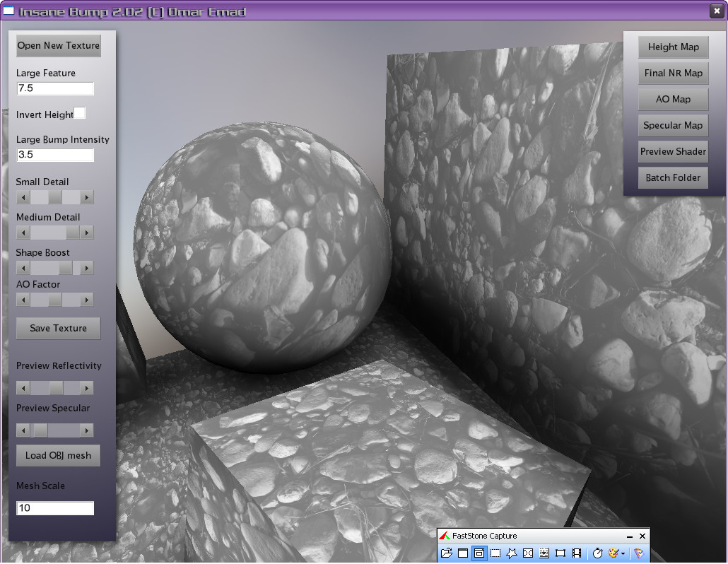Image resolution: width=728 pixels, height=564 pixels.
Task: Increase Small Detail with right arrow
Action: (x=87, y=197)
